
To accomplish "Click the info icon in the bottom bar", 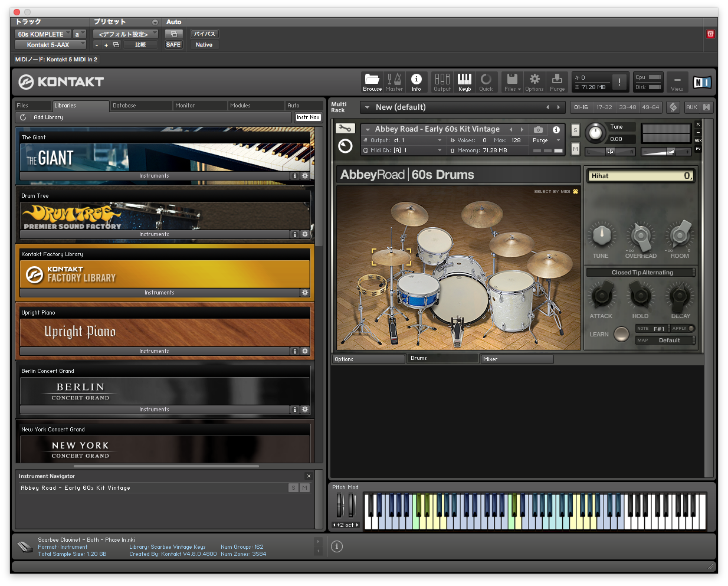I will (337, 546).
